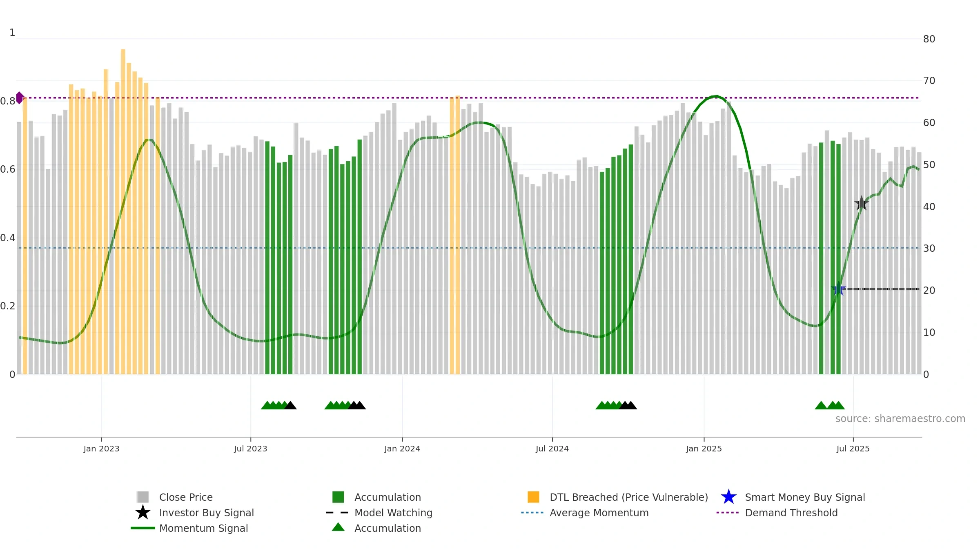Click the blue Smart Money Buy Signal star on chart
980x551 pixels.
838,289
